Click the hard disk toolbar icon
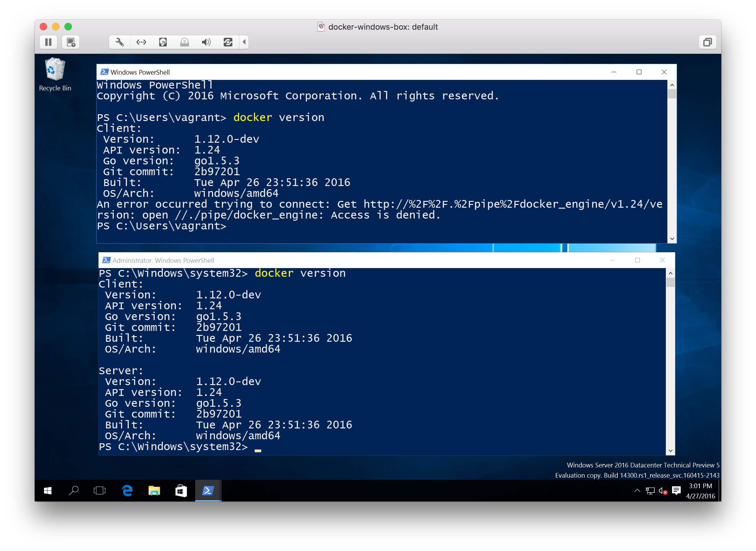The height and width of the screenshot is (551, 756). pos(163,42)
